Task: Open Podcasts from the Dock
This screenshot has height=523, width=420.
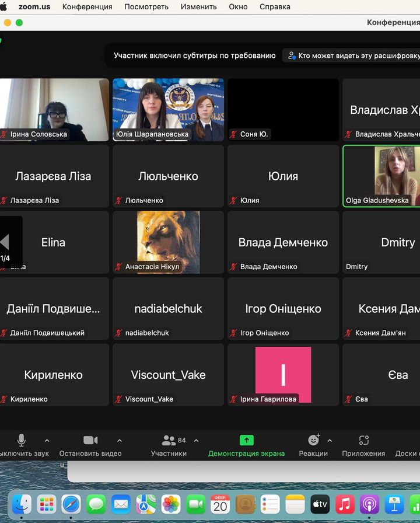Action: [x=369, y=504]
